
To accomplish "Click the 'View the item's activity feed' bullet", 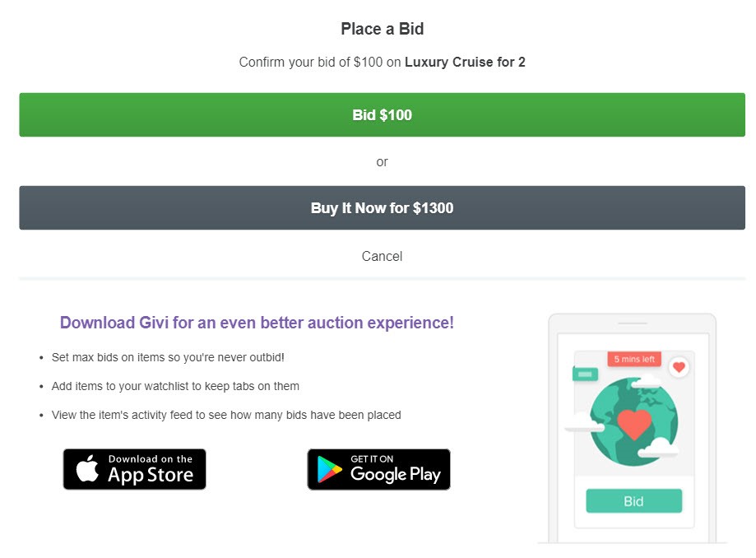I will click(226, 416).
